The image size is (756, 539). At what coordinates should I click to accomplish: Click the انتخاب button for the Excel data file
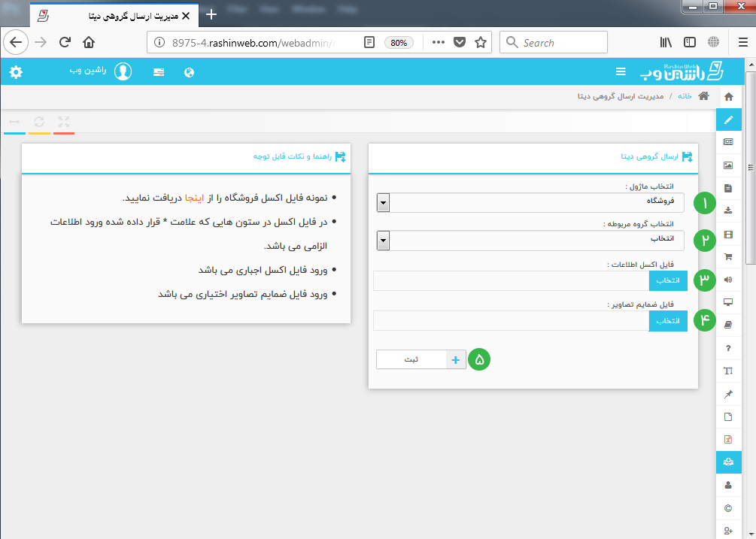[668, 280]
